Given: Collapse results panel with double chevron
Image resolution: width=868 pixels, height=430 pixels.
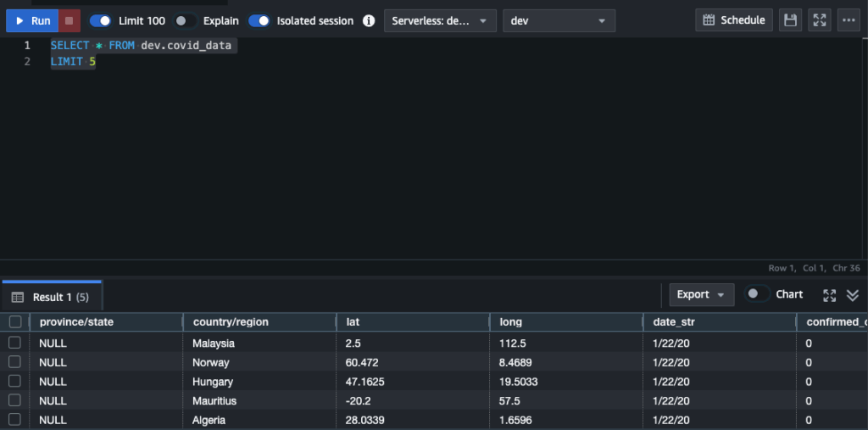Looking at the screenshot, I should pyautogui.click(x=853, y=295).
